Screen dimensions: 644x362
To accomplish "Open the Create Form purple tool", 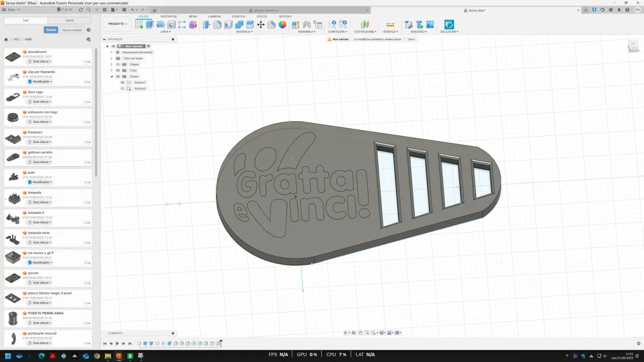I will 193,24.
